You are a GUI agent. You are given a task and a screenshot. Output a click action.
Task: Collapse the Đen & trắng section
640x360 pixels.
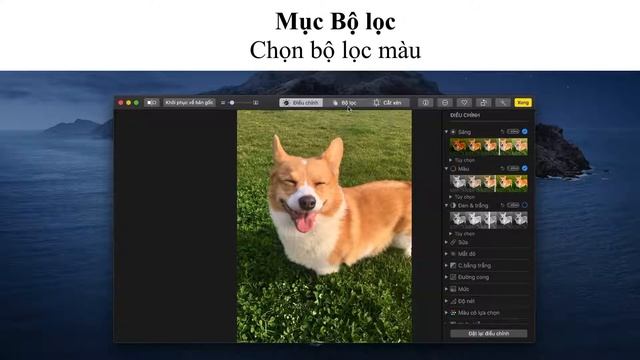(447, 205)
